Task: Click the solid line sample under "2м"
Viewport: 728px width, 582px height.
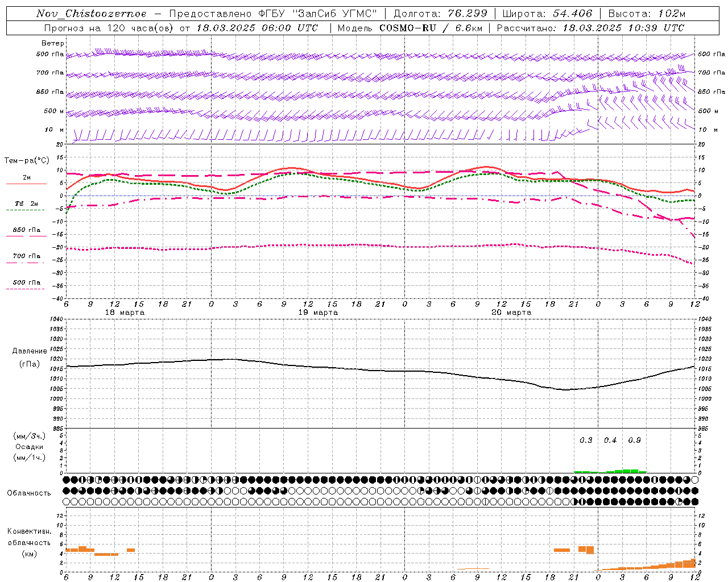Action: [26, 184]
